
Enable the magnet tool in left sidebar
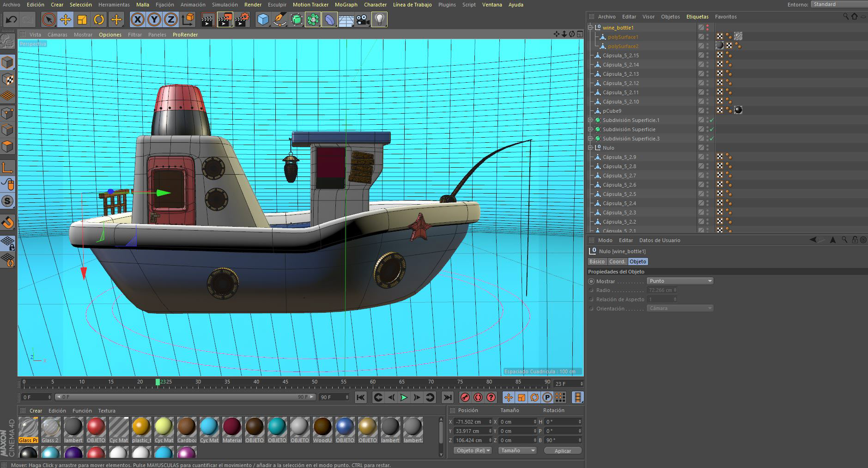8,223
